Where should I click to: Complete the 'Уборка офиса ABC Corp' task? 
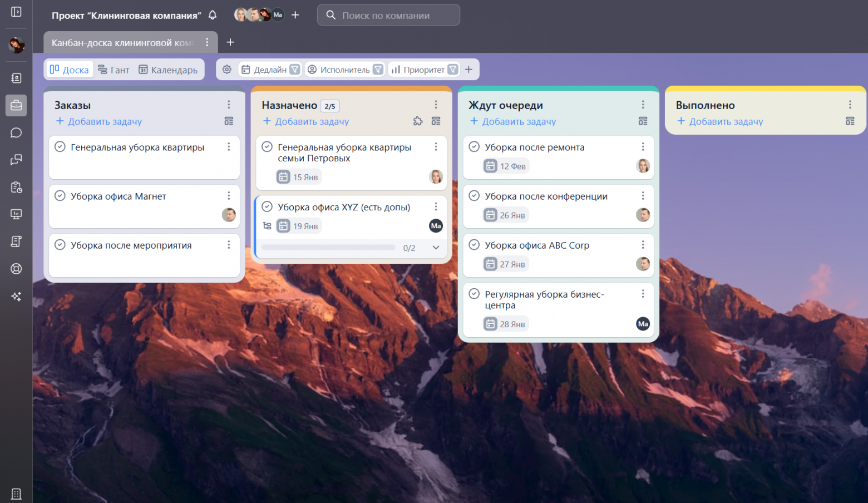[x=474, y=245]
